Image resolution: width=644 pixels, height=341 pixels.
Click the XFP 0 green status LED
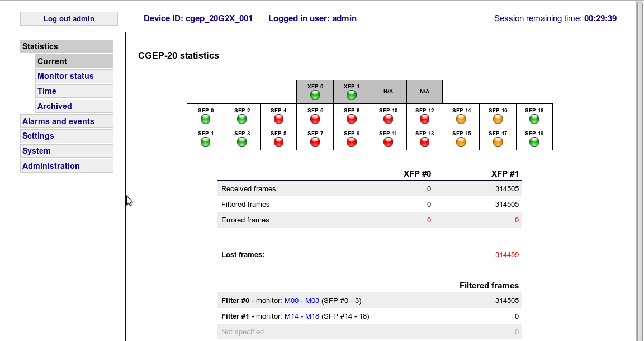click(315, 94)
